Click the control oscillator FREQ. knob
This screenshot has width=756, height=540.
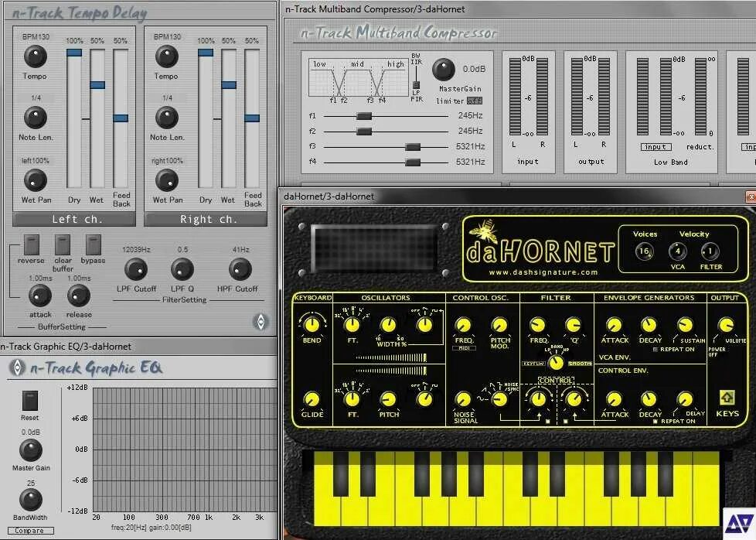(x=463, y=325)
